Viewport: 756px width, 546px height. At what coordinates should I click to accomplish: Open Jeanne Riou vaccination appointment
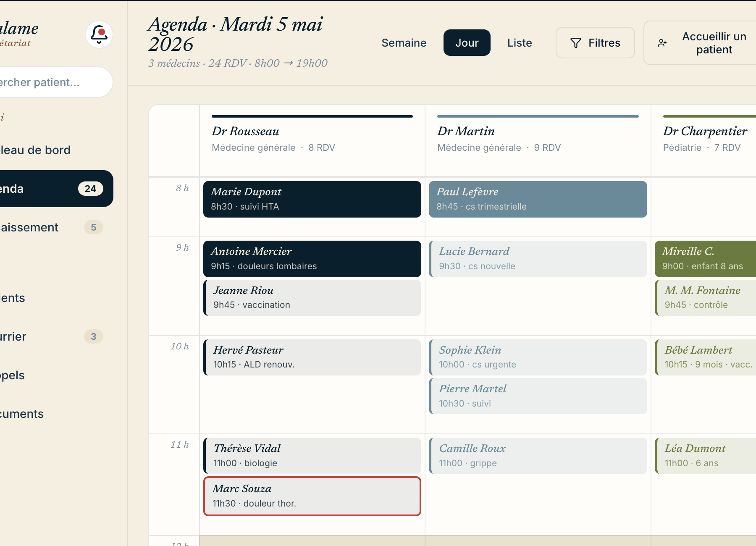(312, 297)
